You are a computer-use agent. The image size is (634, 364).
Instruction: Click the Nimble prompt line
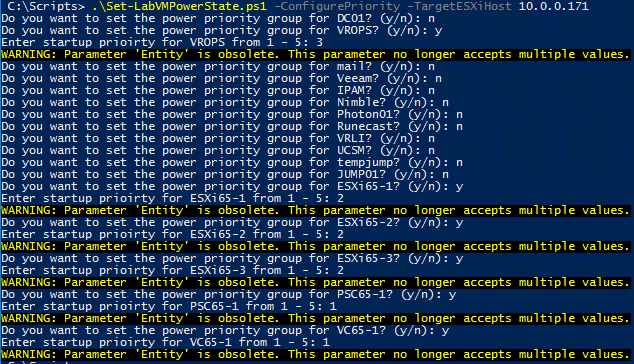coord(225,102)
